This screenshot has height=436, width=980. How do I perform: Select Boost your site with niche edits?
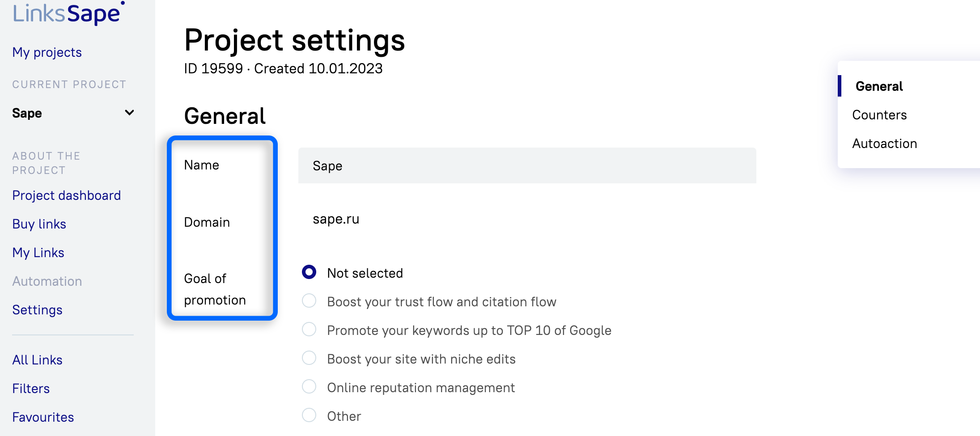[309, 358]
